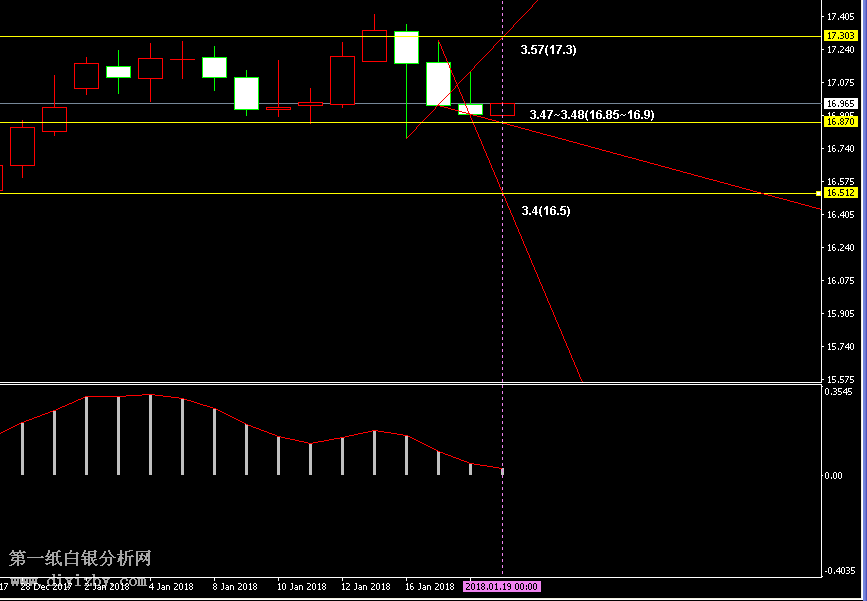
Task: Click the "3.4(16.5)" annotation label
Action: (x=546, y=211)
